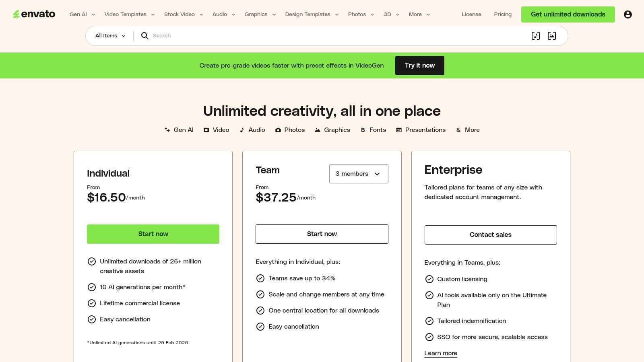Screen dimensions: 644x362
Task: Click Contact sales for Enterprise
Action: (491, 234)
